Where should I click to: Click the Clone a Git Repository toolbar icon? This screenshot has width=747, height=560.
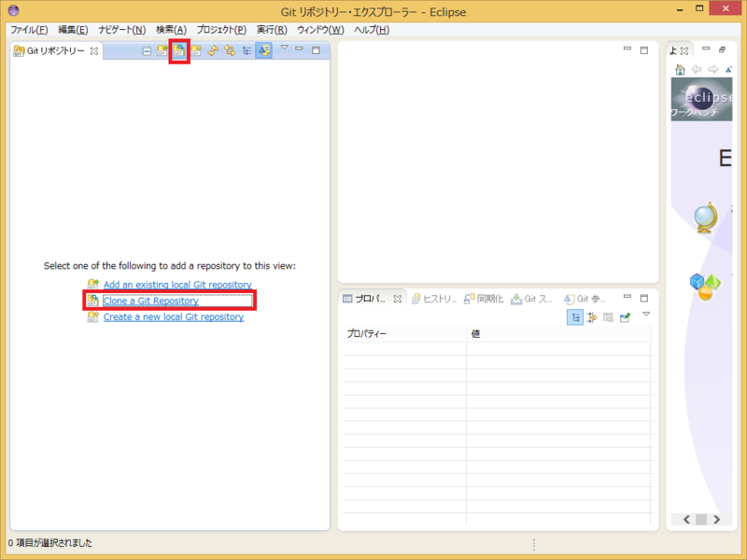(179, 50)
